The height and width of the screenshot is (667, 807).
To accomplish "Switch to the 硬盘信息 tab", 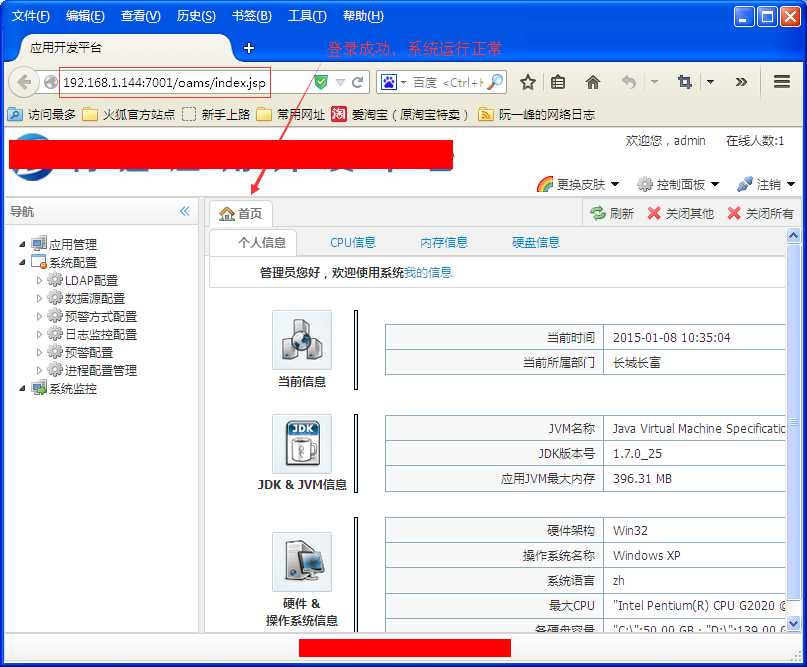I will point(536,242).
